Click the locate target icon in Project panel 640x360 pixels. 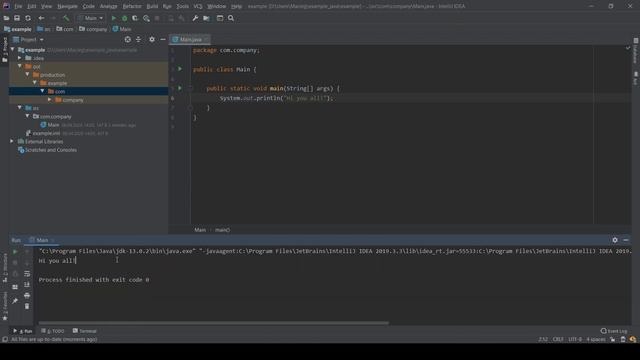click(128, 39)
